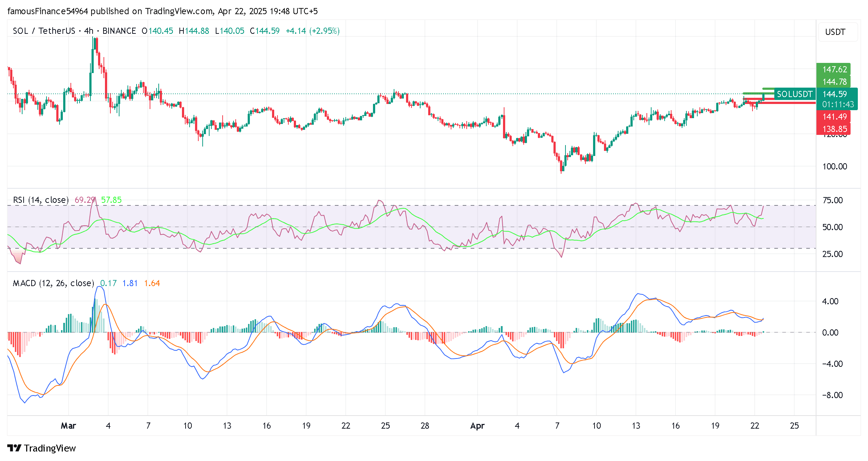Select the 138.85 red price label
This screenshot has width=868, height=461.
[x=834, y=129]
